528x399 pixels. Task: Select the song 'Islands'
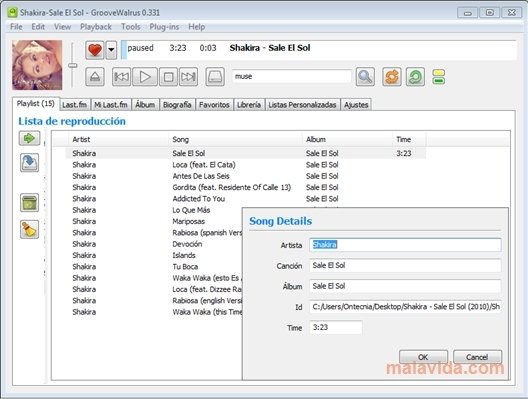(184, 255)
